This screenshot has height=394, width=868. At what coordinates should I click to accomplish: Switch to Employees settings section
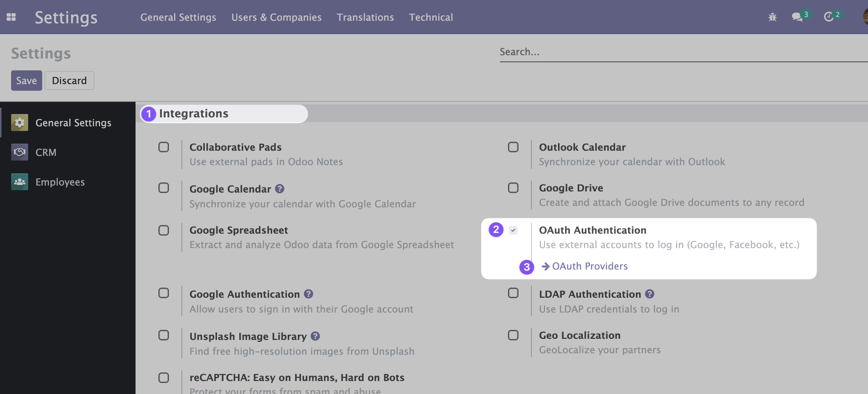pos(60,182)
